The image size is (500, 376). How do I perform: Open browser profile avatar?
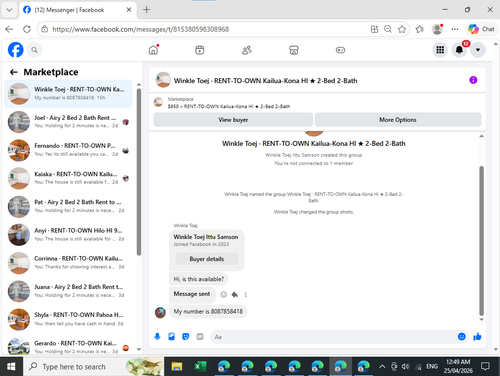(x=437, y=29)
